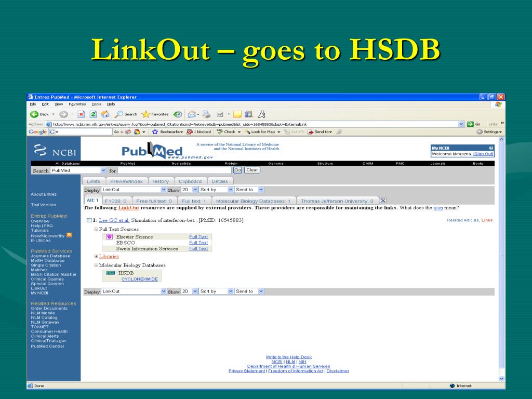532x399 pixels.
Task: Open the Lee GC et al. citation link
Action: pyautogui.click(x=114, y=220)
